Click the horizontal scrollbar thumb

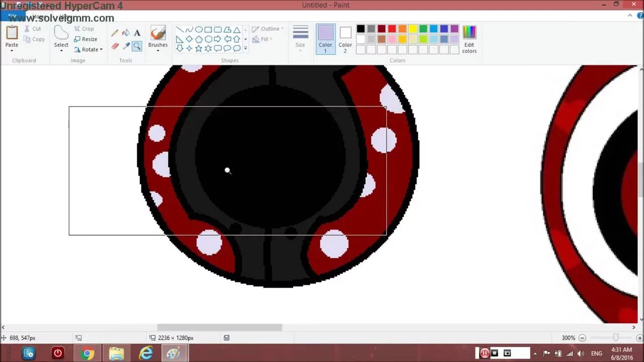pyautogui.click(x=220, y=327)
